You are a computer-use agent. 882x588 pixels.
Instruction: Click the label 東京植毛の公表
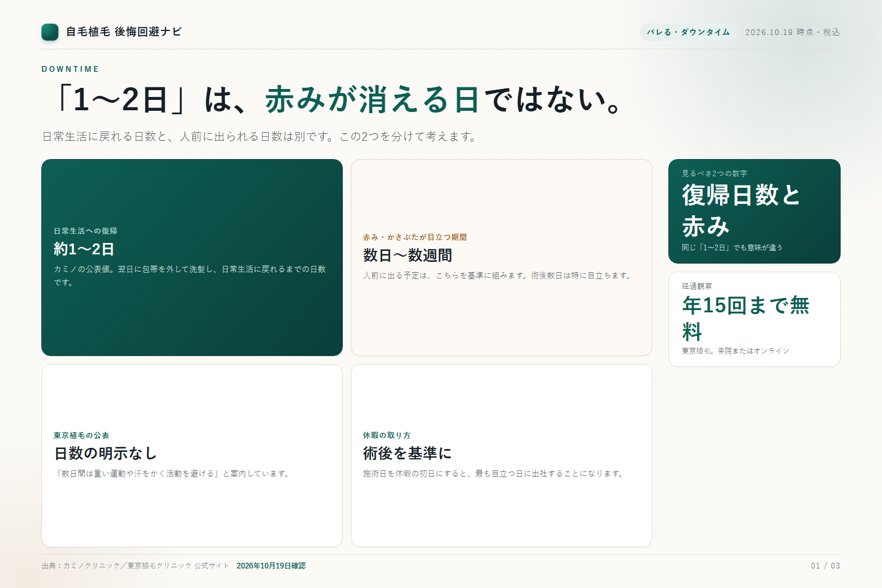(x=82, y=435)
